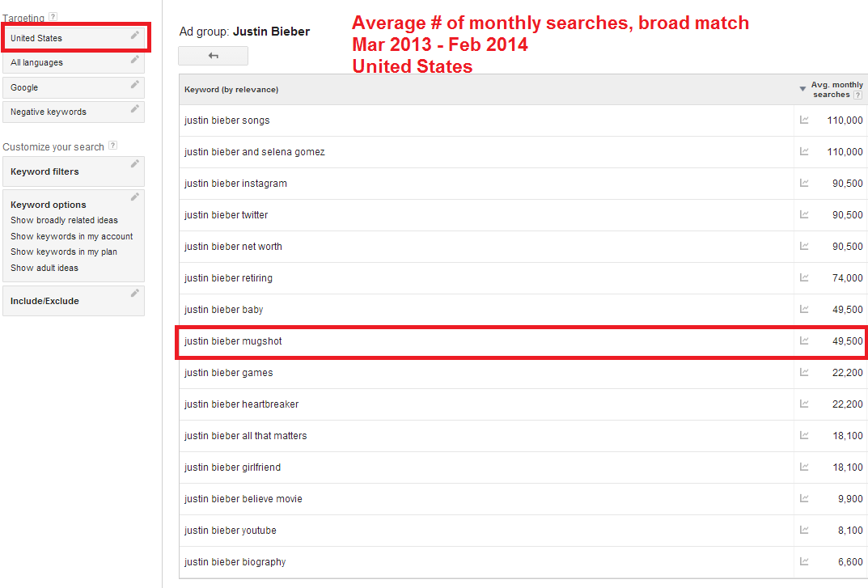Select keyword justin bieber girlfriend
Screen dimensions: 868x588
coord(232,467)
